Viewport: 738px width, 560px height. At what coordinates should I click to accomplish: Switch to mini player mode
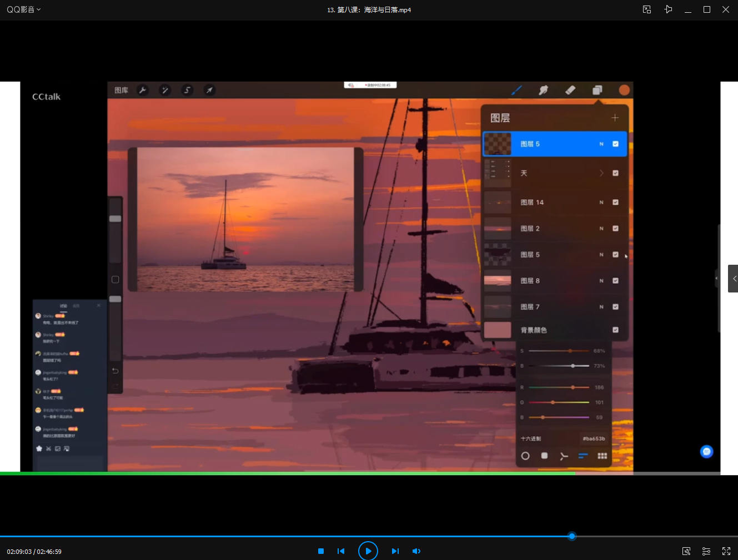tap(647, 9)
